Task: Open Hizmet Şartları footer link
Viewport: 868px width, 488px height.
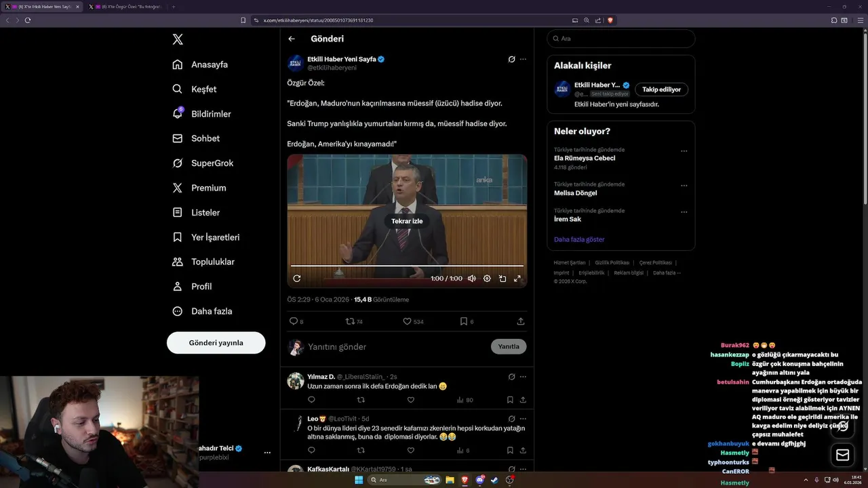Action: tap(570, 262)
